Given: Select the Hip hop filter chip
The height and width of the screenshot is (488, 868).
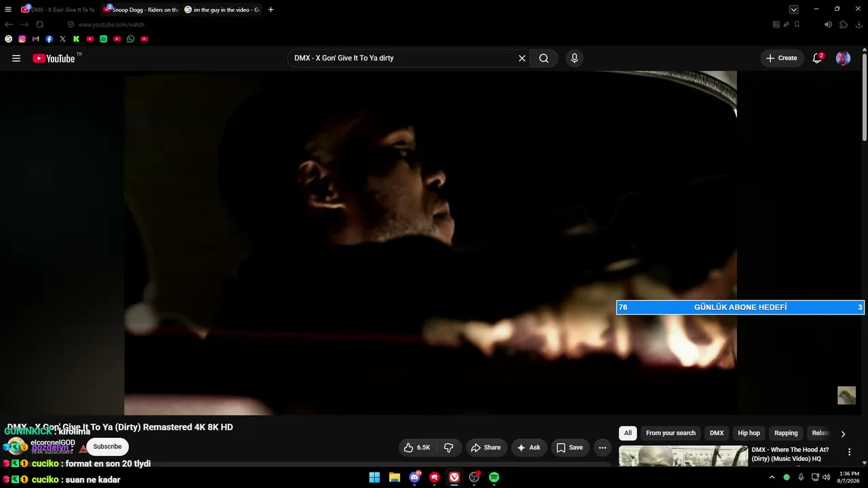Looking at the screenshot, I should point(749,433).
